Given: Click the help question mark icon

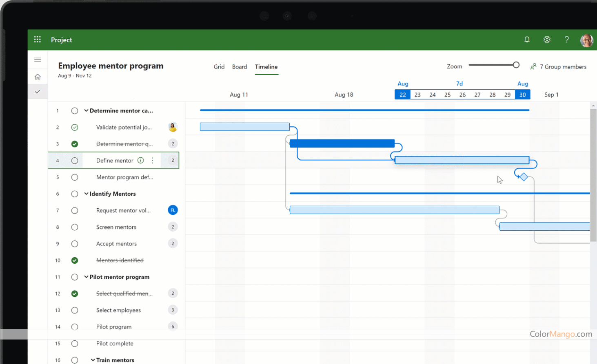Looking at the screenshot, I should [566, 40].
